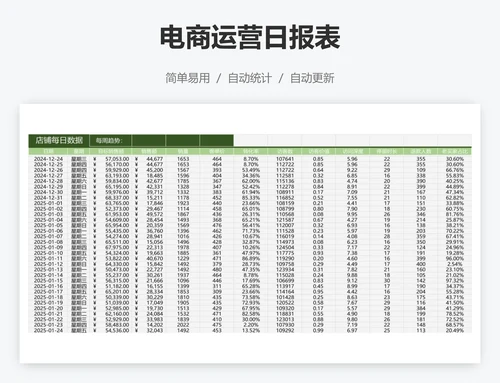
Task: Select quantity cell 2022
Action: tap(183, 325)
